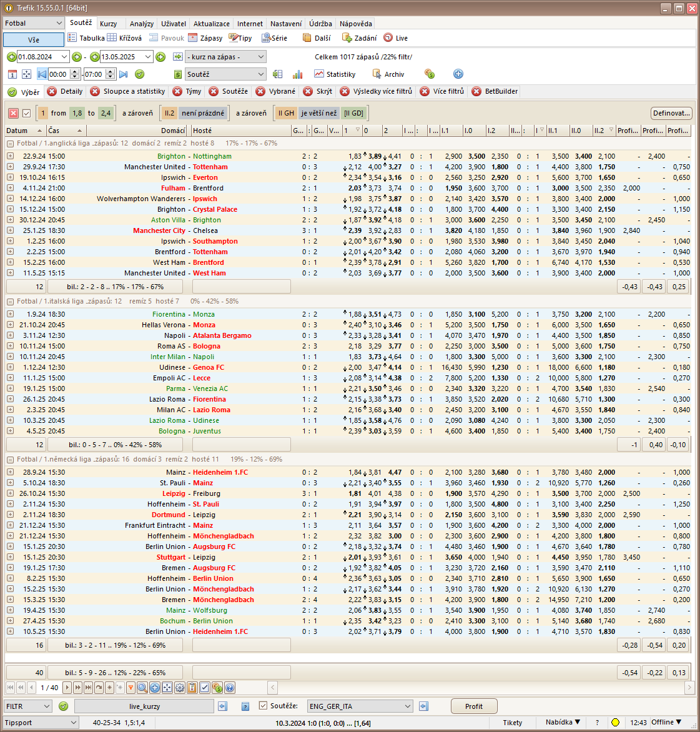
Task: Open the Analýzy menu
Action: click(141, 24)
